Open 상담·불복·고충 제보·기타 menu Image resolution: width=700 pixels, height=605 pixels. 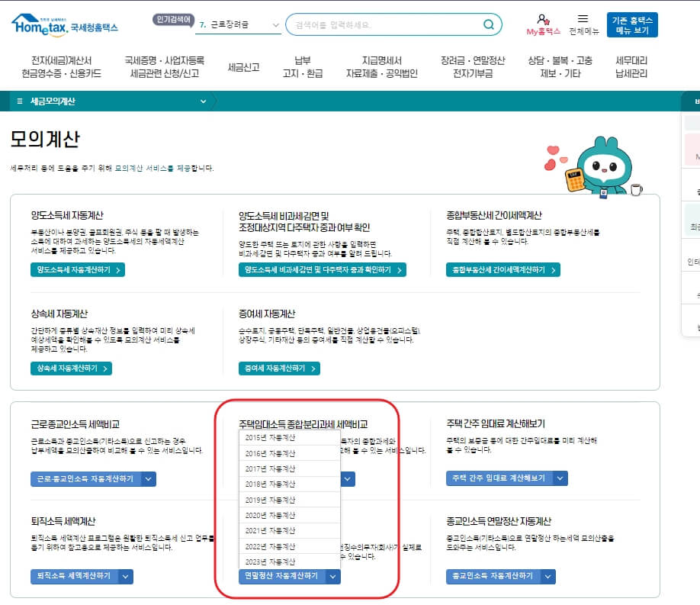pyautogui.click(x=560, y=67)
